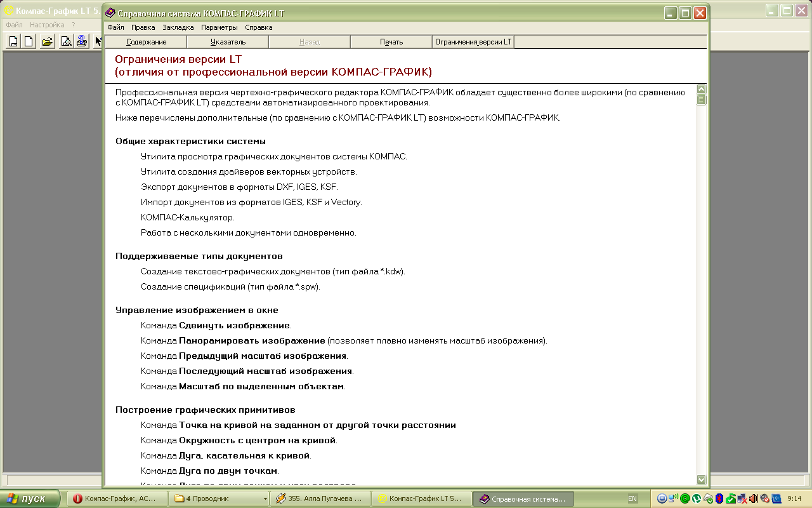The image size is (812, 508).
Task: Open the Файл menu in help window
Action: pos(115,27)
